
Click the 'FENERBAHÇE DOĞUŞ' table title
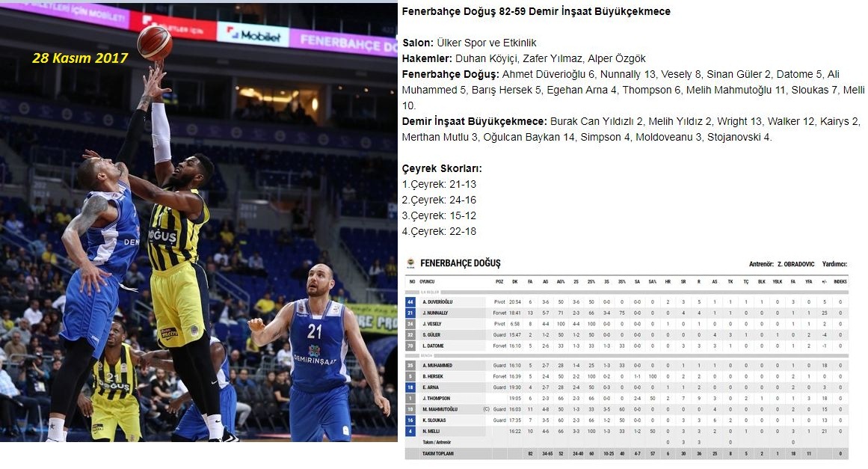[460, 263]
